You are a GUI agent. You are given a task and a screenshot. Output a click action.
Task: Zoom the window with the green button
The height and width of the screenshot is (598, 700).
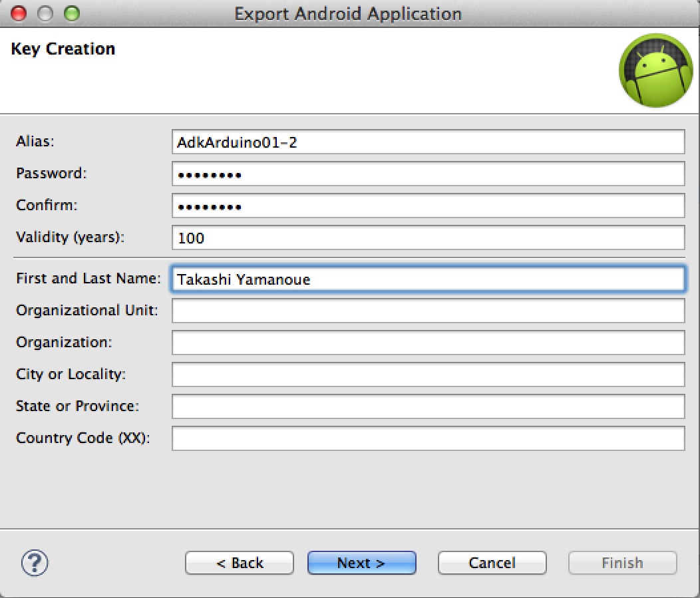click(70, 13)
